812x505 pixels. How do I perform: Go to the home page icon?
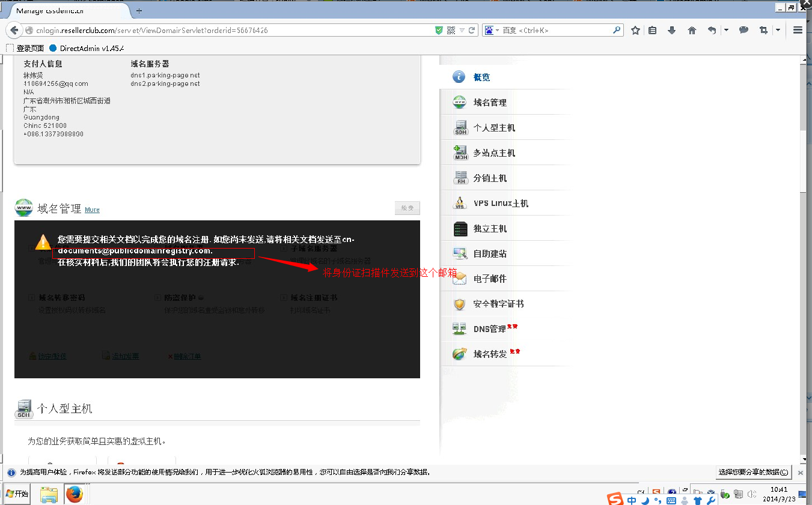[692, 30]
